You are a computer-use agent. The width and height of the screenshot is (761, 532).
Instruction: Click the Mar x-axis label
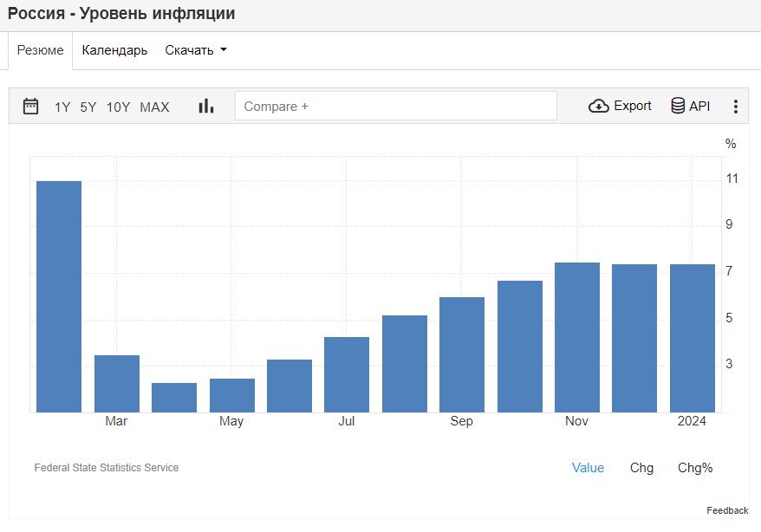pyautogui.click(x=116, y=421)
